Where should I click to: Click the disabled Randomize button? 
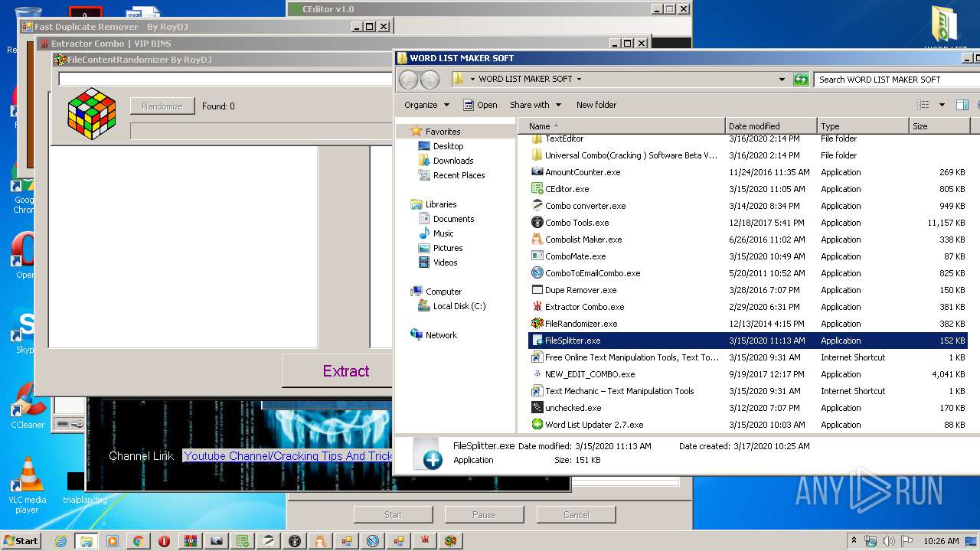tap(162, 106)
